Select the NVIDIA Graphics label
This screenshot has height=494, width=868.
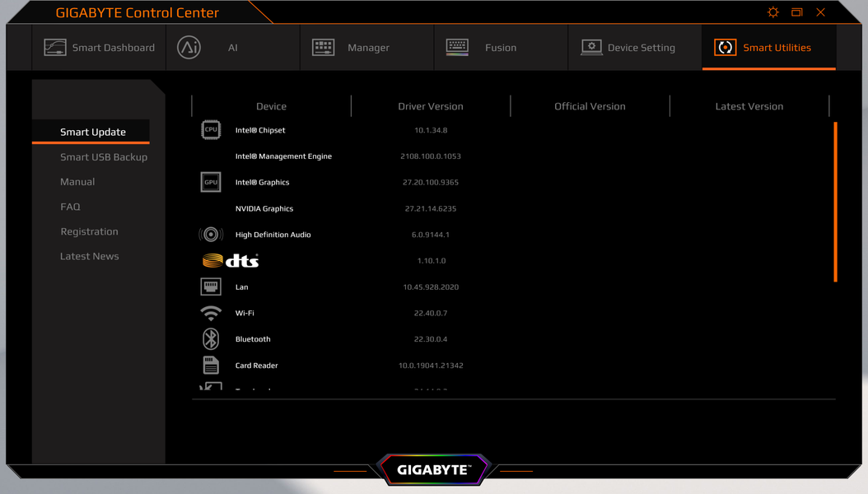[x=264, y=208]
